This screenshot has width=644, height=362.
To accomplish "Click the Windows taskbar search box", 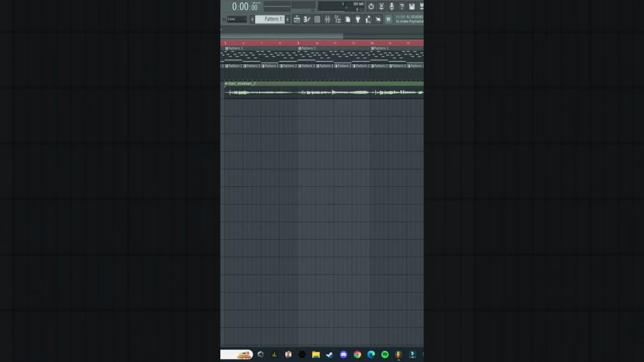I will [236, 354].
